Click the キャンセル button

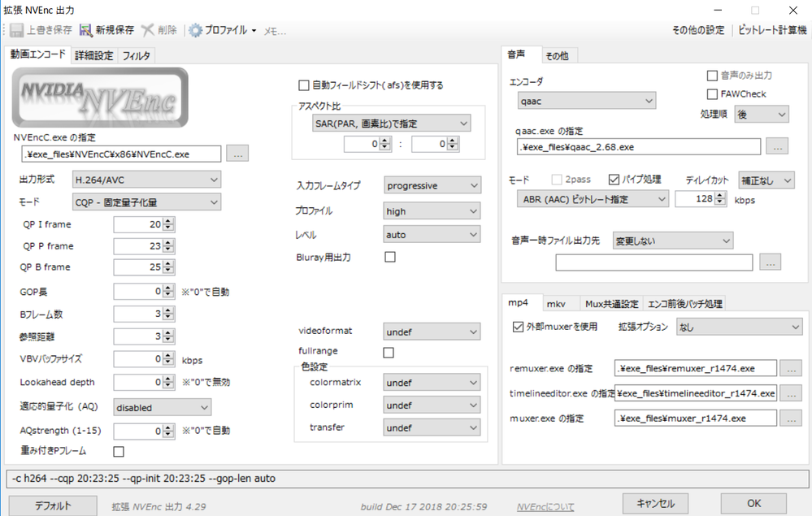point(655,503)
